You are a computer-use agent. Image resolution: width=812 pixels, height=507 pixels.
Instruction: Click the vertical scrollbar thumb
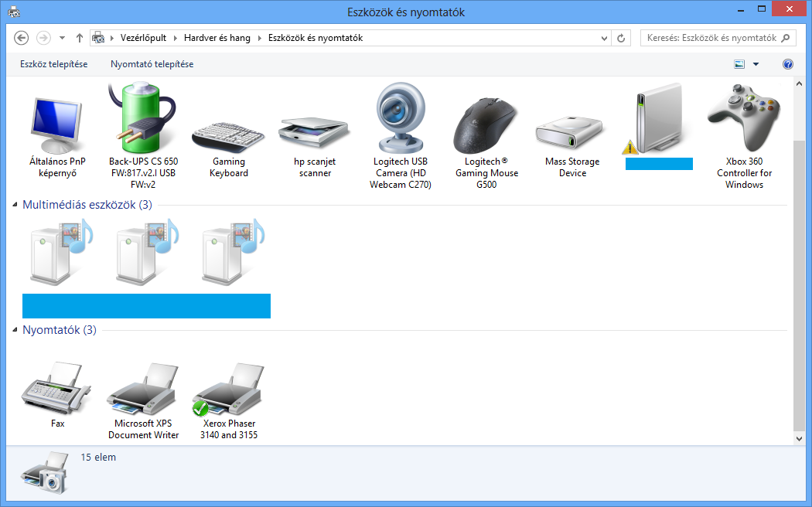[x=799, y=286]
